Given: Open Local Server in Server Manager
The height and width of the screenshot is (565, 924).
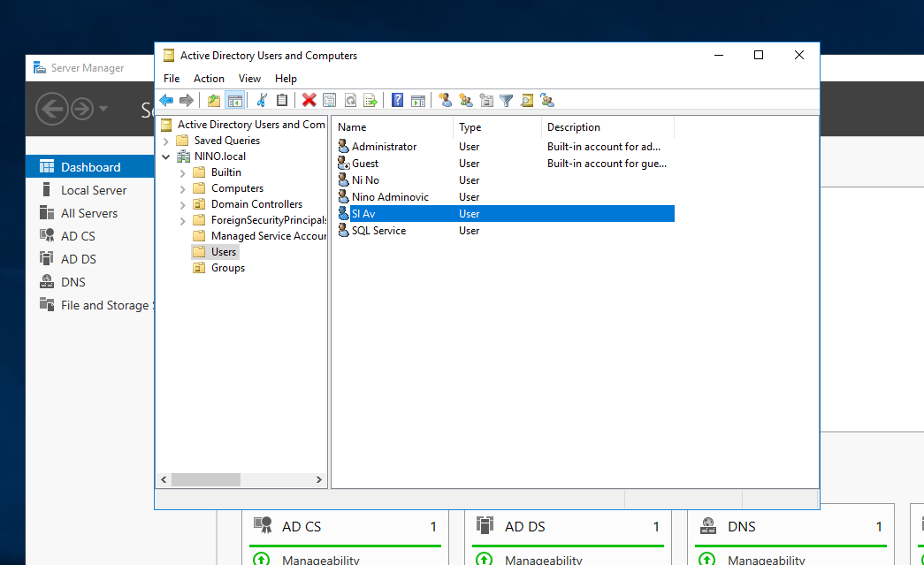Looking at the screenshot, I should click(x=89, y=190).
